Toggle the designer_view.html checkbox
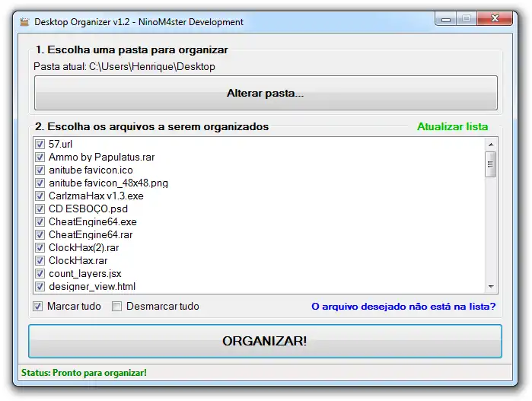Screen dimensions: 532x401 coord(40,286)
